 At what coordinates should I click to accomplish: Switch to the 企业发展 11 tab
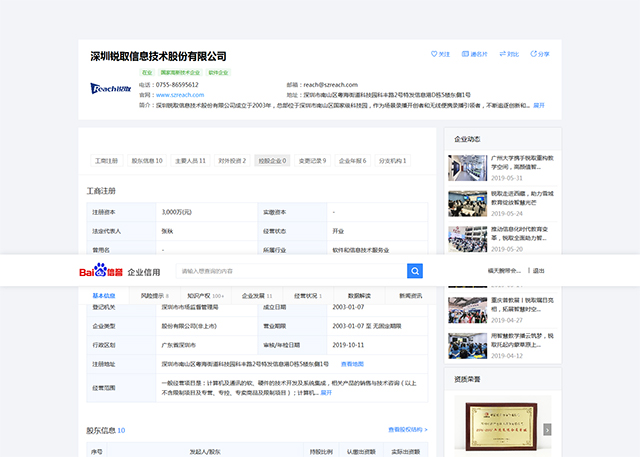(257, 296)
